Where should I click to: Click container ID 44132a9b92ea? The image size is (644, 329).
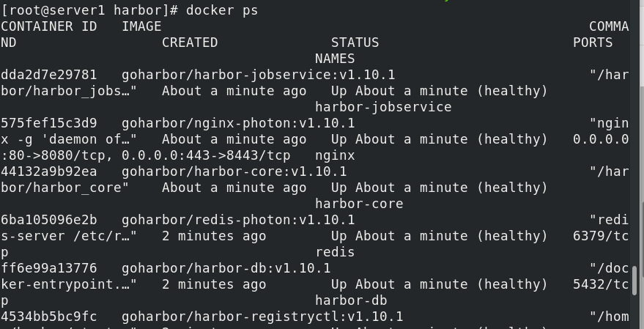49,171
